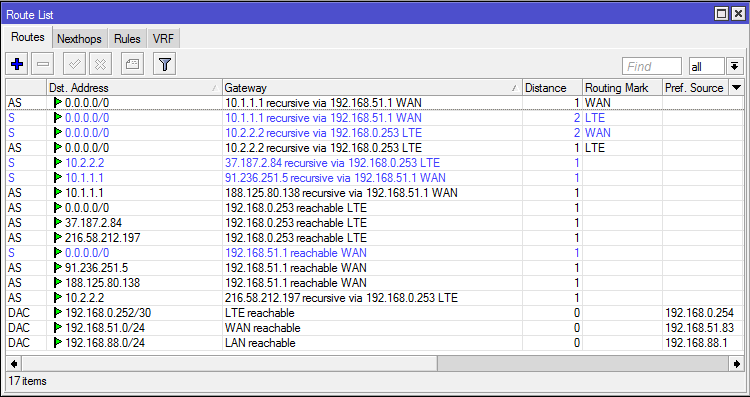Open comment editor icon in toolbar
Screen dimensions: 750x397
[x=132, y=64]
